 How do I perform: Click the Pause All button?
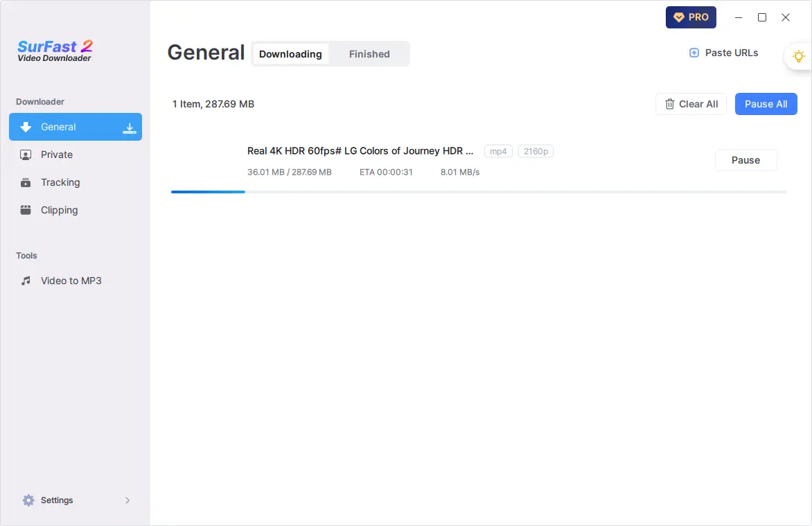tap(766, 104)
